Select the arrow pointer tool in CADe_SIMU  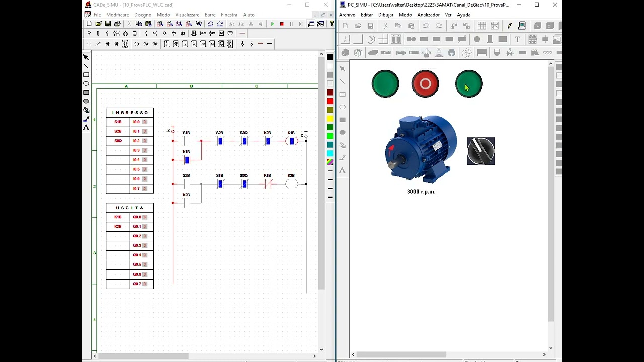click(x=86, y=57)
